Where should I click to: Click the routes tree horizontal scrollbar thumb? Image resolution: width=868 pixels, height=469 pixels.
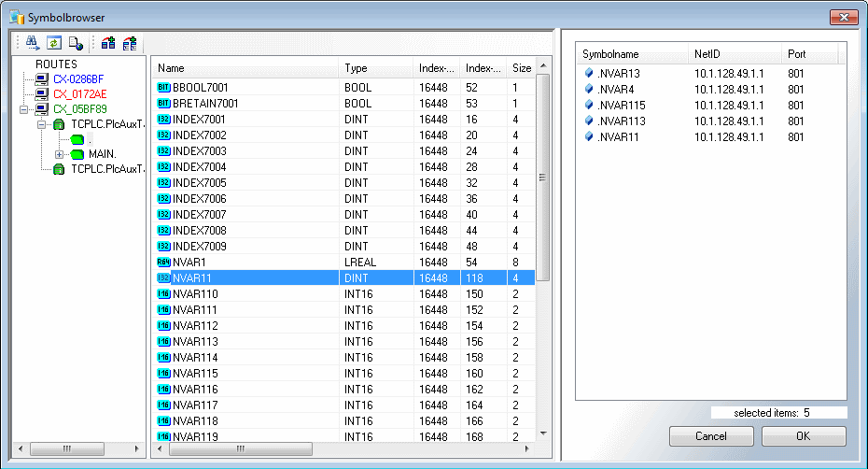tap(67, 448)
